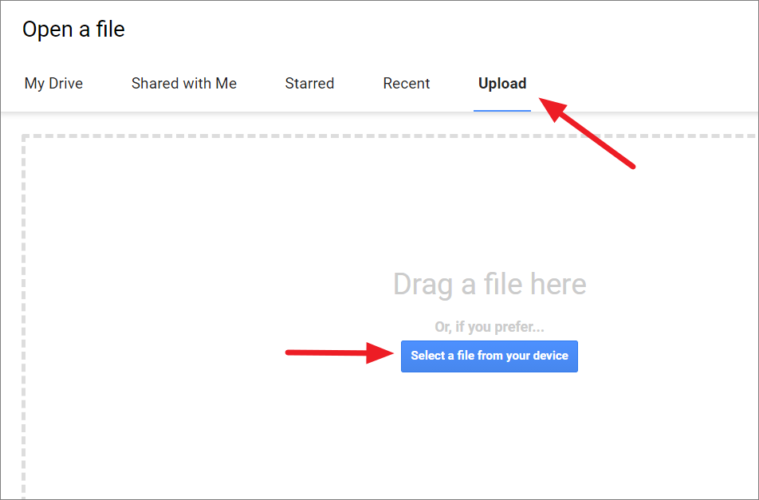
Task: Click the Upload tab
Action: (502, 83)
